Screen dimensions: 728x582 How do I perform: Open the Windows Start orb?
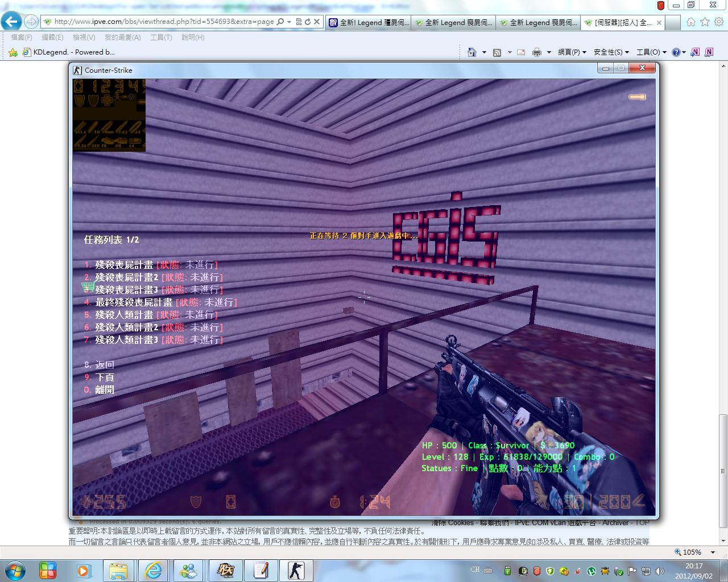coord(15,570)
